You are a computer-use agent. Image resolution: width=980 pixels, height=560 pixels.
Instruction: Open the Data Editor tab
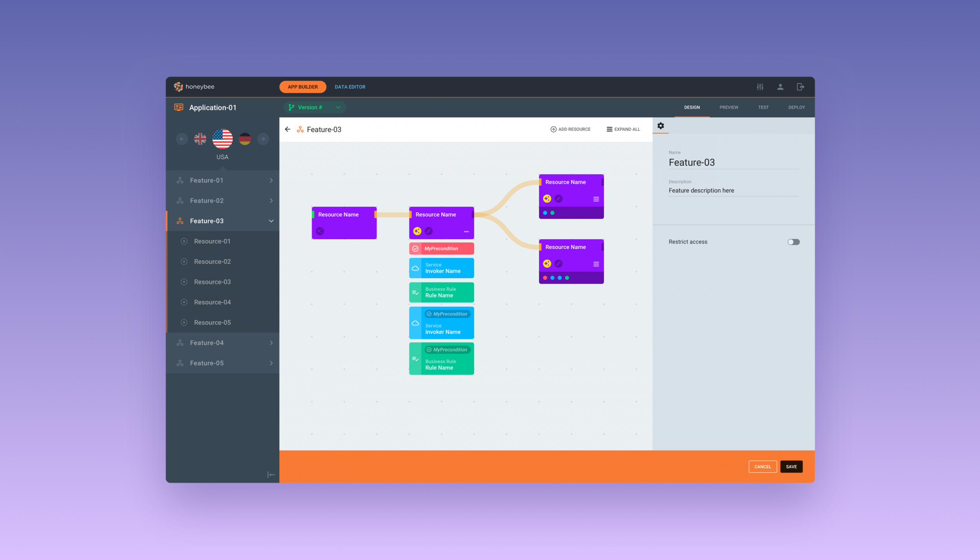[x=350, y=87]
